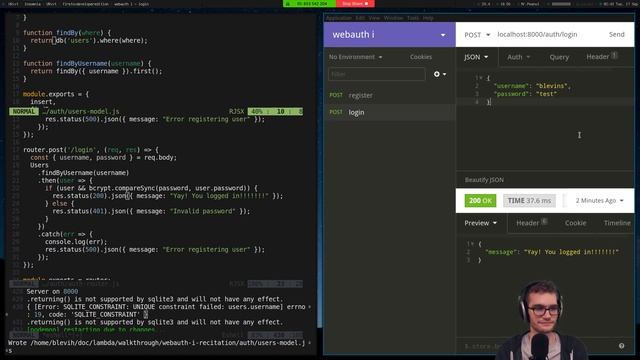Viewport: 640px width, 360px height.
Task: Click the "Invalid password" response line
Action: pos(151,211)
